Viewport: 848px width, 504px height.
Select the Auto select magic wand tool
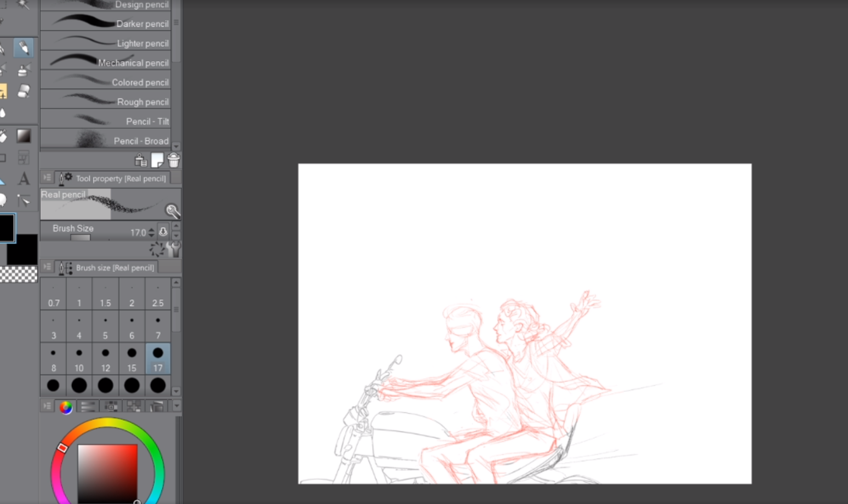coord(24,4)
